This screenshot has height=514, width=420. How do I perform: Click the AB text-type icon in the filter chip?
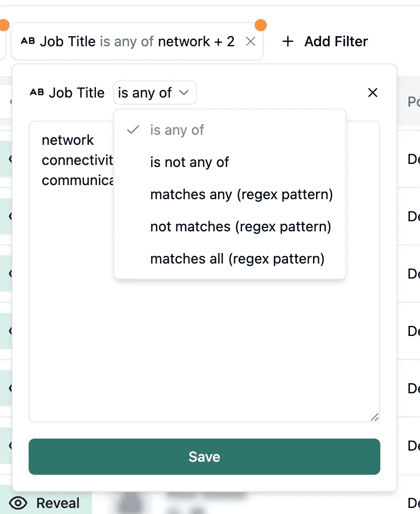tap(28, 42)
